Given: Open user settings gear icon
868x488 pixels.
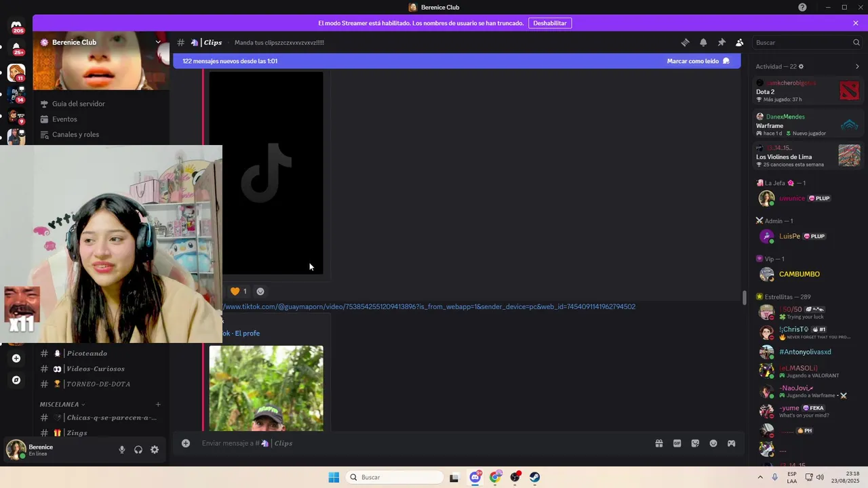Looking at the screenshot, I should (155, 449).
